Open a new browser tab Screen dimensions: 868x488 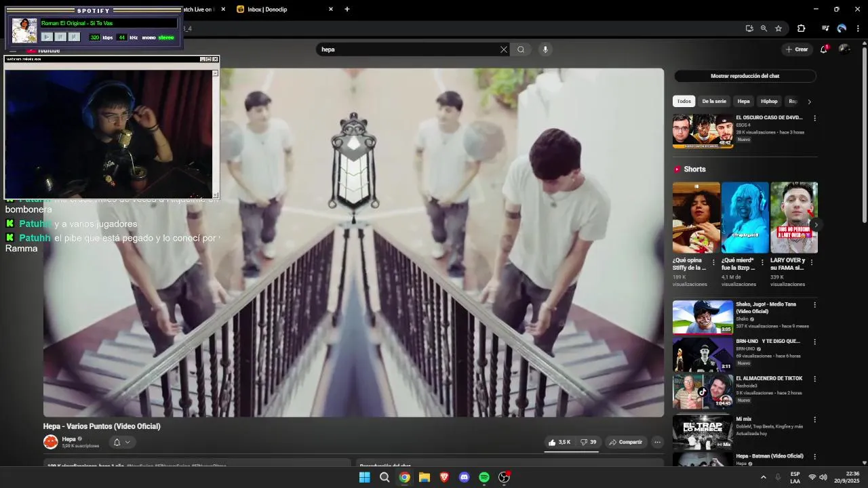coord(347,9)
